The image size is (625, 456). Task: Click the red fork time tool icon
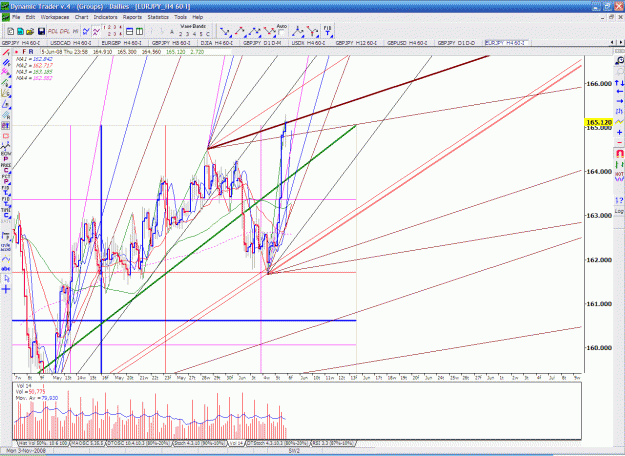pos(313,31)
